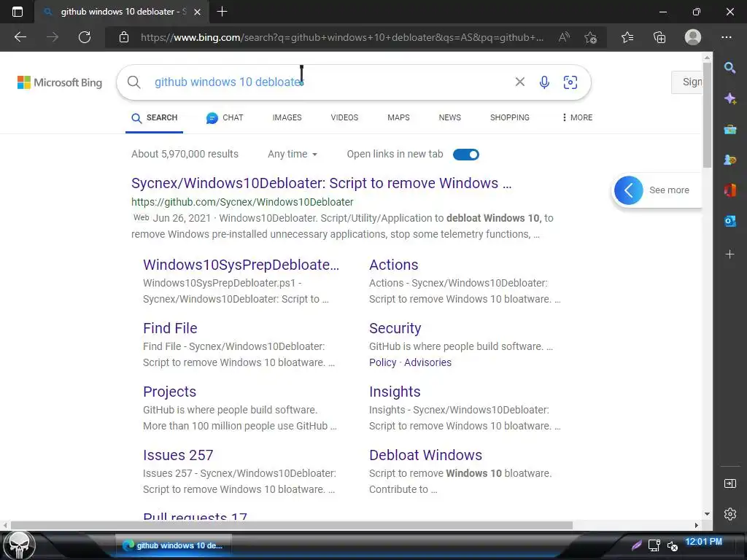Open the Debloat Windows sublink
Screen dimensions: 747x560
[425, 455]
